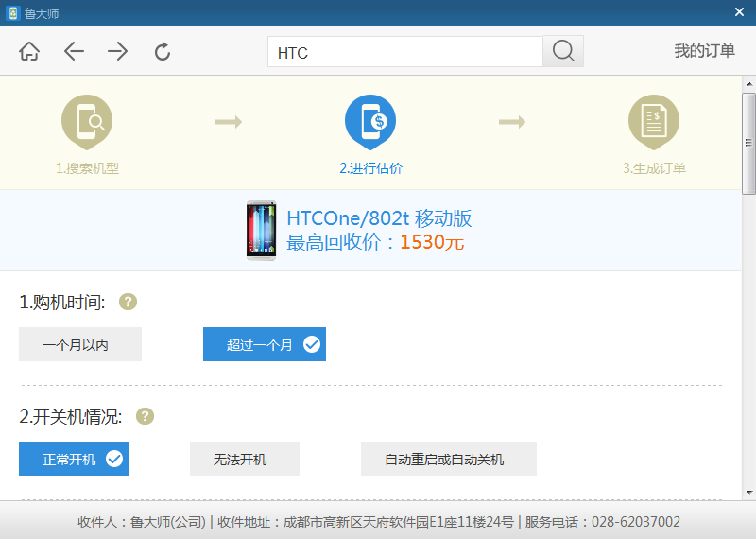The image size is (756, 539).
Task: Go to the home page icon
Action: point(29,51)
